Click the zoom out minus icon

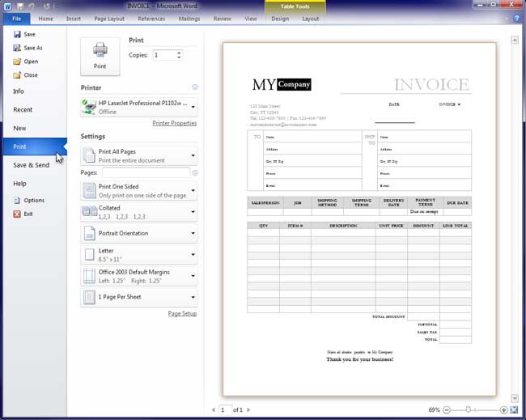click(447, 409)
